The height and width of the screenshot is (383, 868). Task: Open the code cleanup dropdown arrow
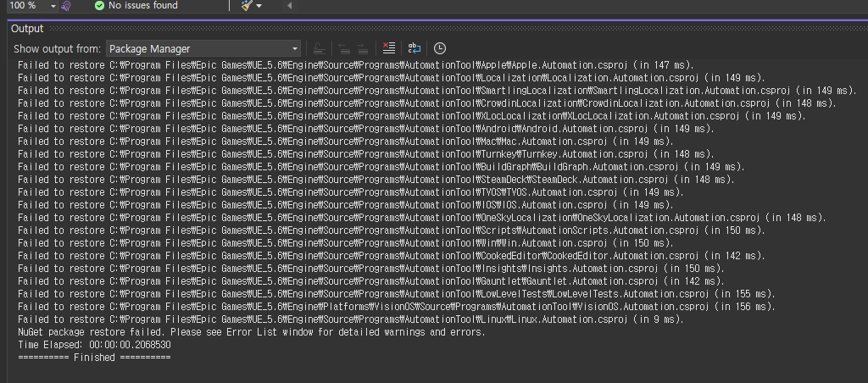259,6
